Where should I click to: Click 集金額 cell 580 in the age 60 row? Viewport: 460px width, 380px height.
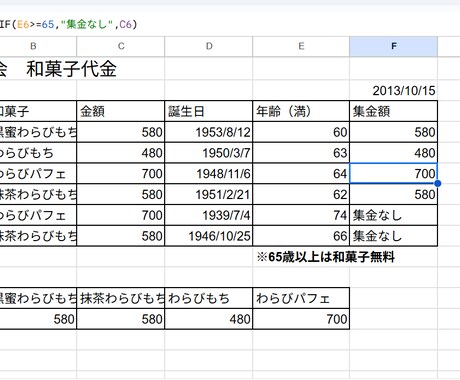pos(394,132)
